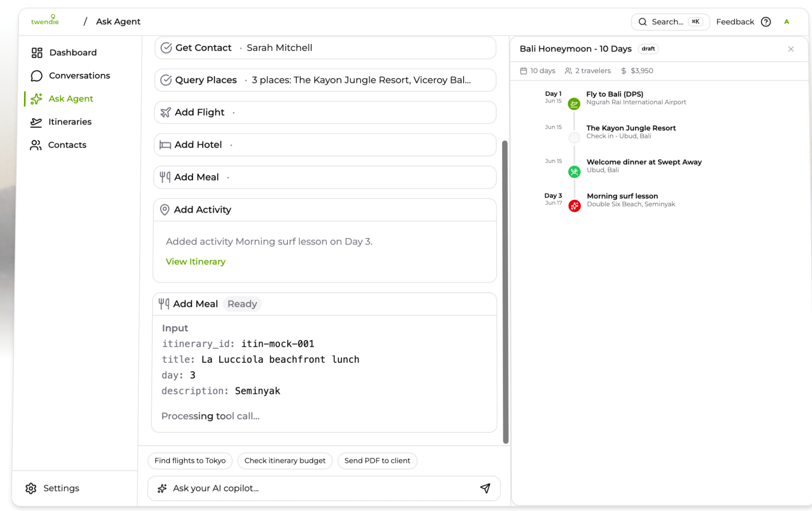Click the Add Hotel bed icon
Image resolution: width=812 pixels, height=511 pixels.
pyautogui.click(x=165, y=145)
